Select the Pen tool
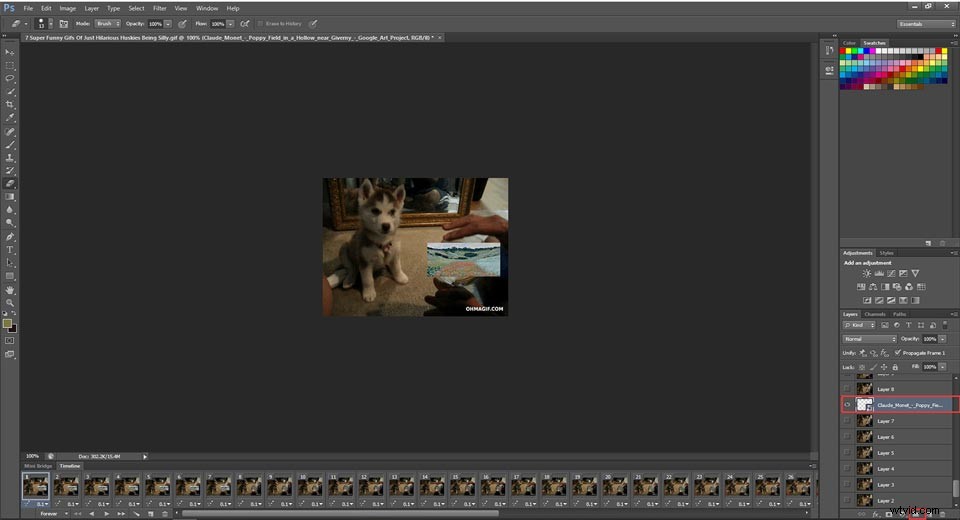Screen dimensions: 960x520 point(10,236)
